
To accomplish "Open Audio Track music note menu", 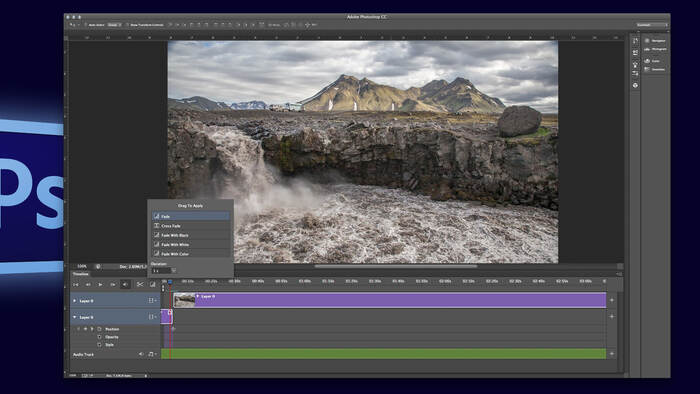I will pyautogui.click(x=152, y=354).
